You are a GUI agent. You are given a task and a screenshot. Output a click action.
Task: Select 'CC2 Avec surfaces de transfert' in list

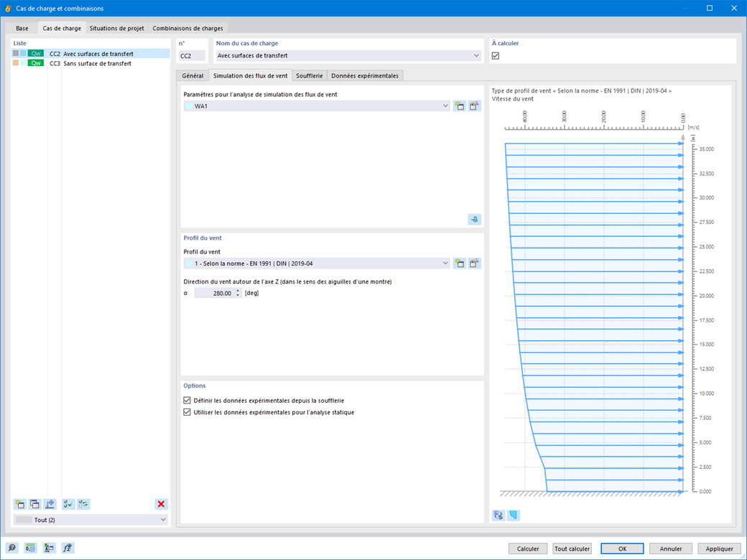[x=91, y=53]
